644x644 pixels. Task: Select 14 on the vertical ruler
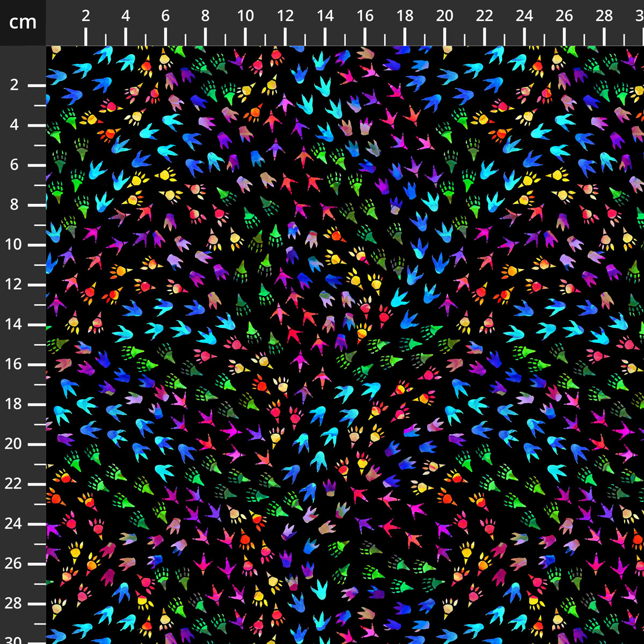click(x=13, y=324)
